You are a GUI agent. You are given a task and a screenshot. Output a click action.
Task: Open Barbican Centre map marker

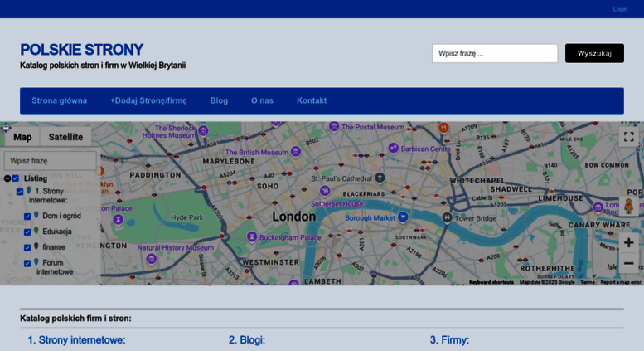(x=393, y=148)
